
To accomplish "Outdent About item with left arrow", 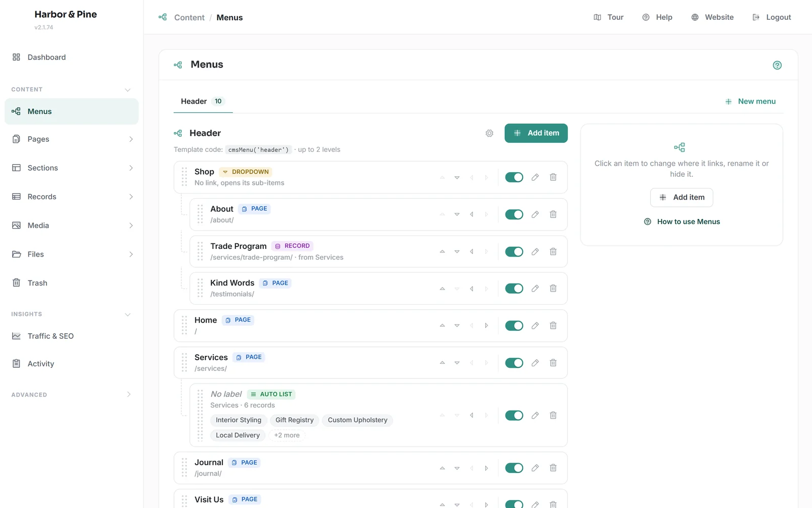I will [471, 214].
